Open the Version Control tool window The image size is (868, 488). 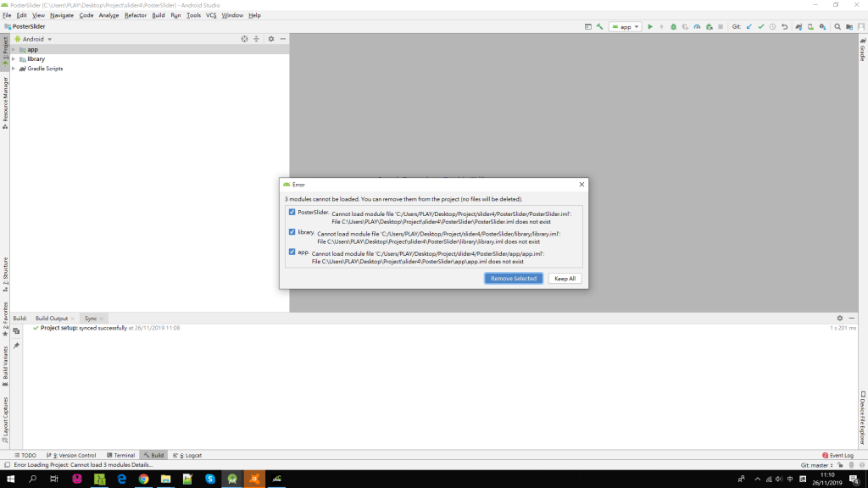tap(71, 455)
